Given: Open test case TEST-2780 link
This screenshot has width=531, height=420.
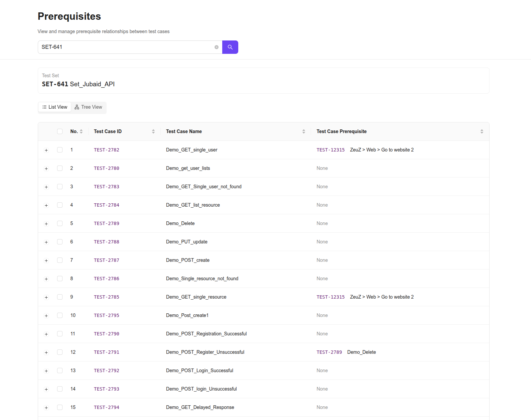Looking at the screenshot, I should pyautogui.click(x=106, y=168).
